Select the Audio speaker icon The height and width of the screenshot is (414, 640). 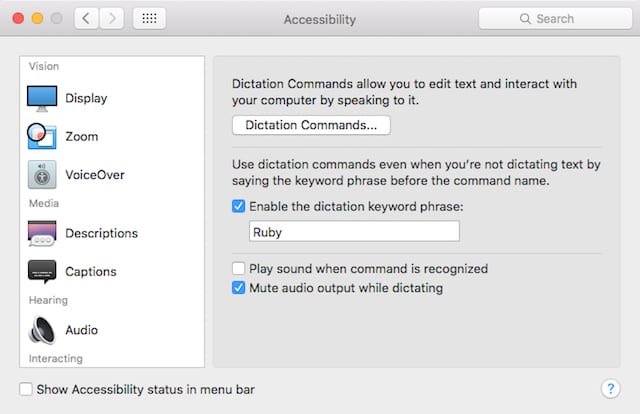click(42, 329)
